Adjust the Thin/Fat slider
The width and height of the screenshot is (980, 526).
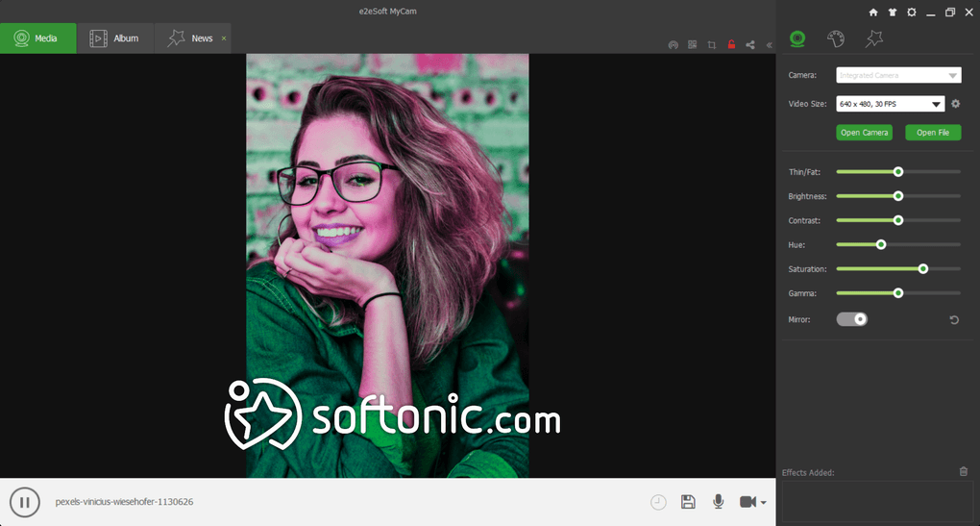coord(898,171)
